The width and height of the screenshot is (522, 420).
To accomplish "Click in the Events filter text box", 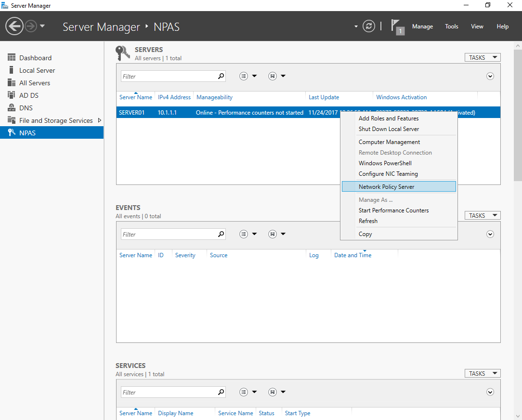I will point(169,234).
